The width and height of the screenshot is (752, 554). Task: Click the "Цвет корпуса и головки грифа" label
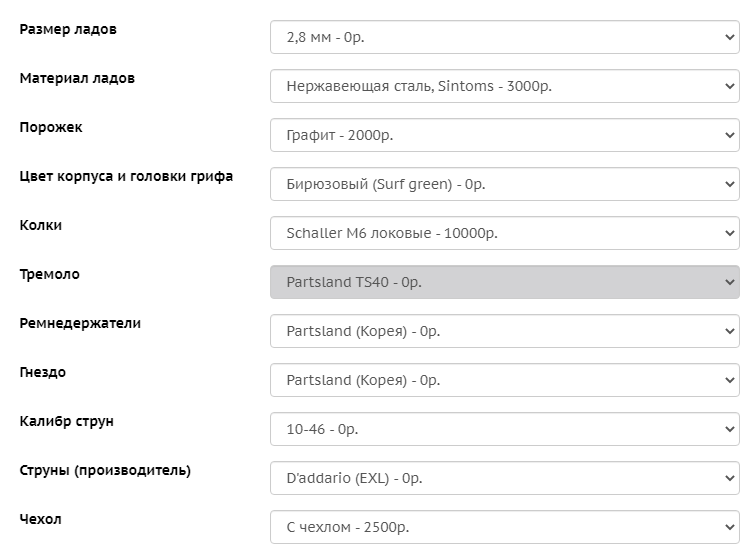[126, 176]
